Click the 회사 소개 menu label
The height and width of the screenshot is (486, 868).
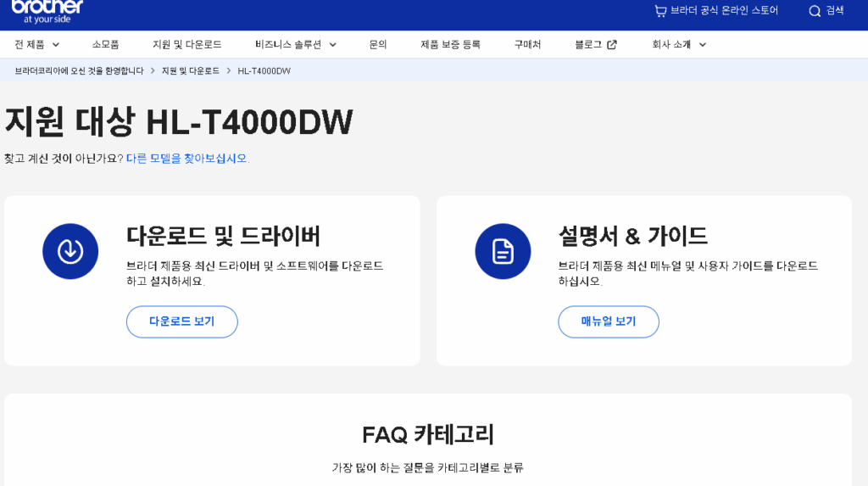671,44
